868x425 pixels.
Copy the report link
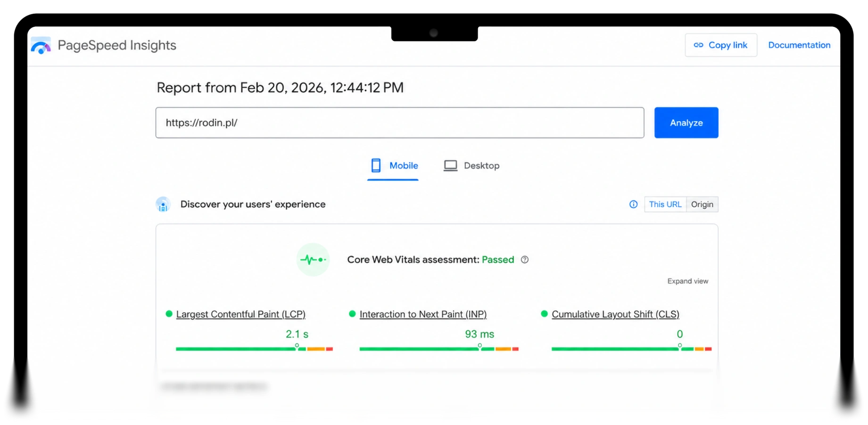(x=721, y=45)
